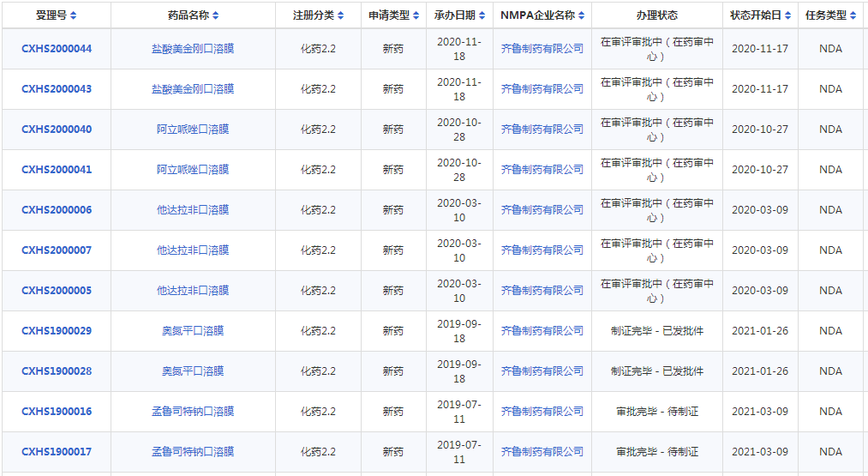The height and width of the screenshot is (476, 868).
Task: Open 齐鲁制药有限公司 in row CXHS2000006
Action: pyautogui.click(x=542, y=210)
